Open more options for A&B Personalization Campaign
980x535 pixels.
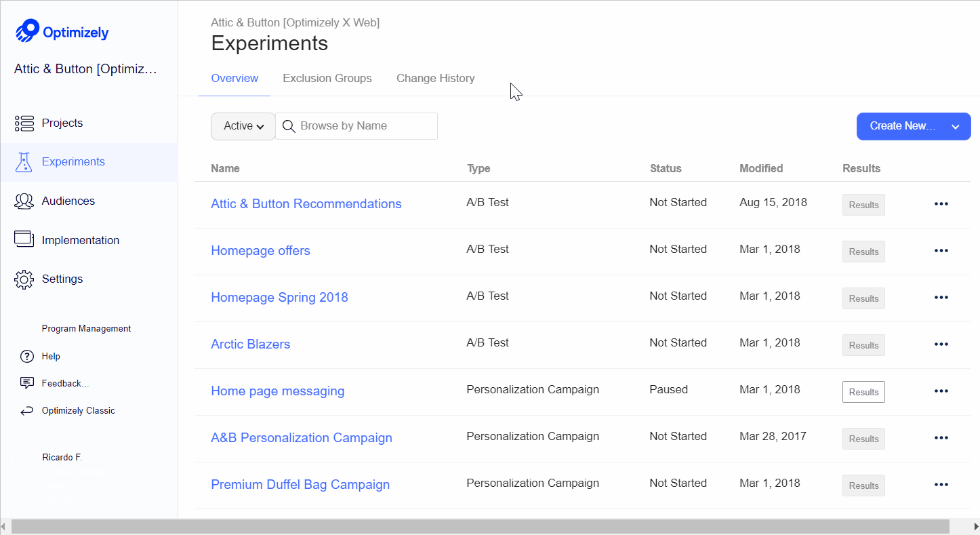pos(941,438)
